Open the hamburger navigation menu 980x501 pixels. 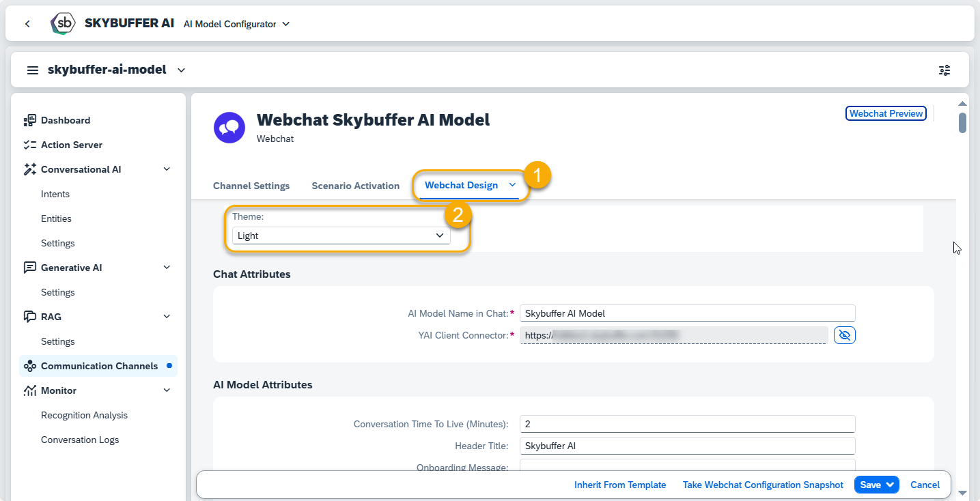(x=33, y=70)
